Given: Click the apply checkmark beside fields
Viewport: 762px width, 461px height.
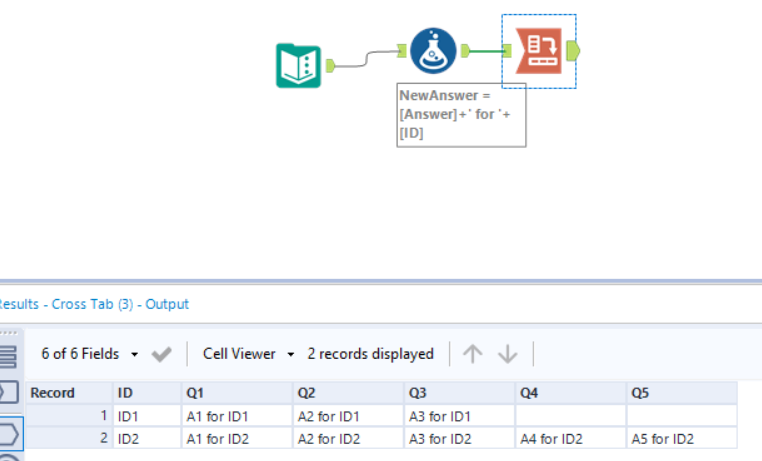Looking at the screenshot, I should coord(161,354).
